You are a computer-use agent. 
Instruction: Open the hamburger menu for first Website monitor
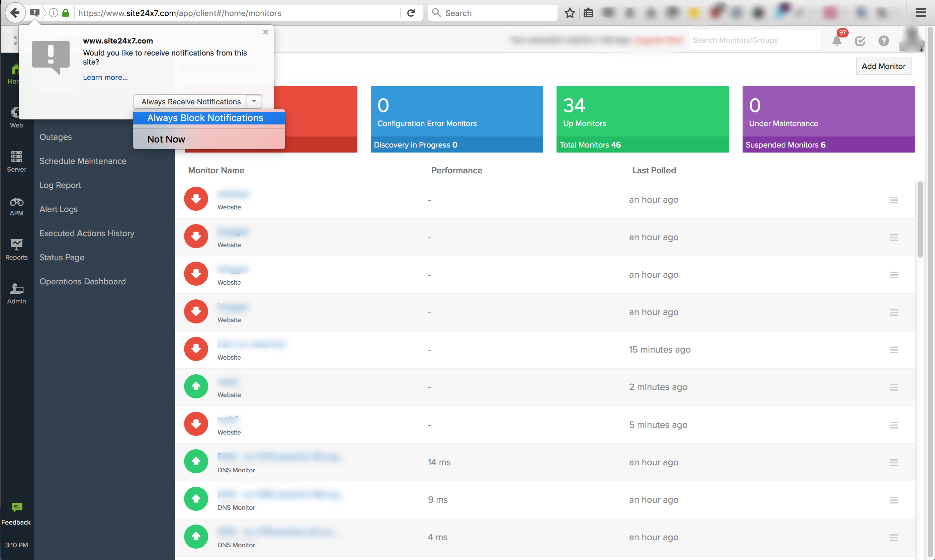894,200
